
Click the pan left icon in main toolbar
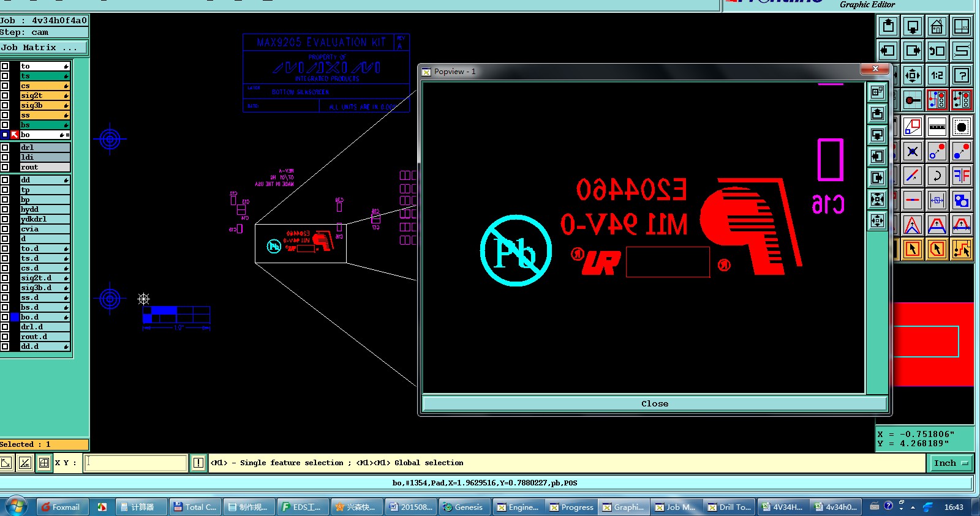click(x=888, y=51)
